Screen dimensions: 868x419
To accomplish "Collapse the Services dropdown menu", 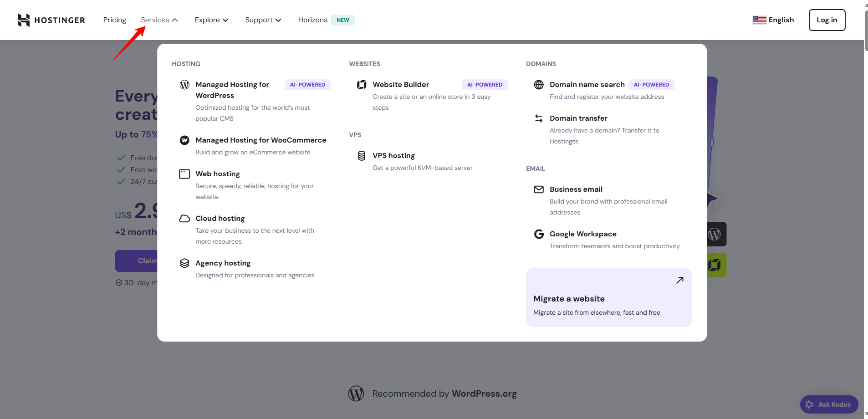I will 159,20.
